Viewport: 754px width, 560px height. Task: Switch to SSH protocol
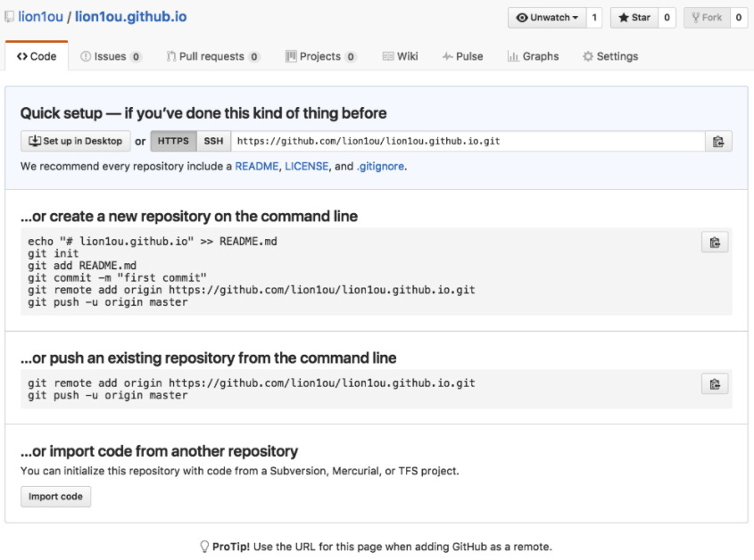point(213,141)
